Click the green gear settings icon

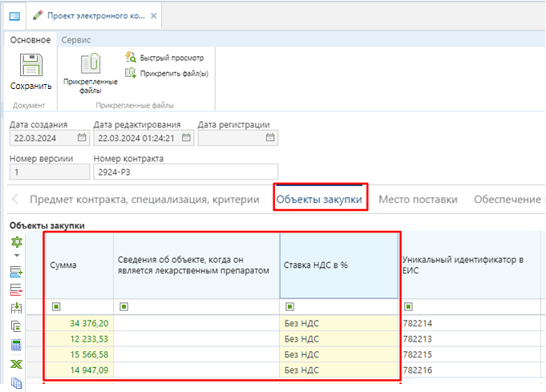tap(17, 241)
